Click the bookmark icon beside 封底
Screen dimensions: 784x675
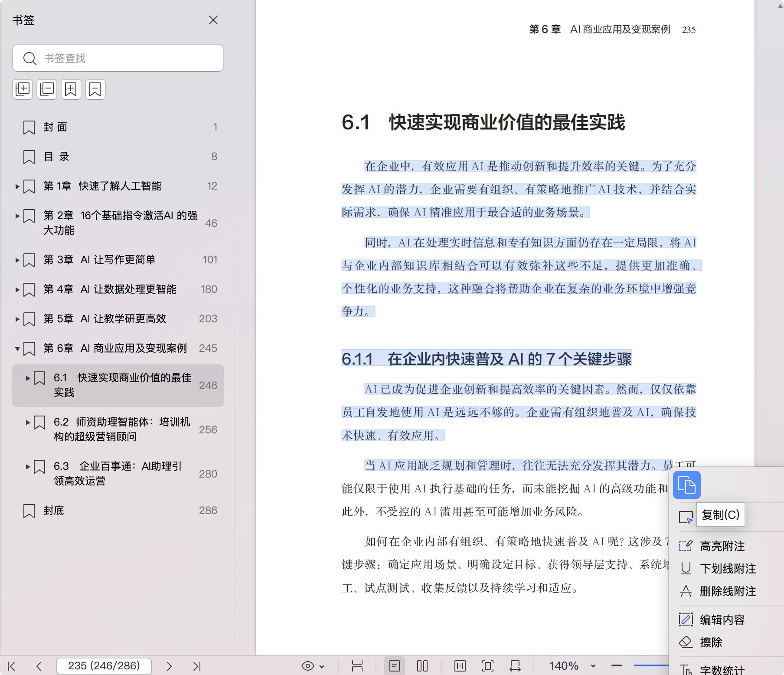pyautogui.click(x=29, y=511)
